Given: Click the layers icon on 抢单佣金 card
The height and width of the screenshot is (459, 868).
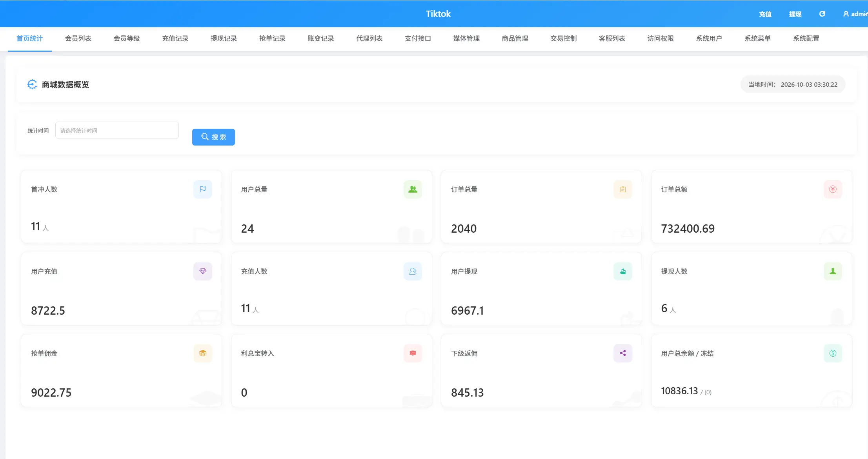Looking at the screenshot, I should click(x=203, y=353).
